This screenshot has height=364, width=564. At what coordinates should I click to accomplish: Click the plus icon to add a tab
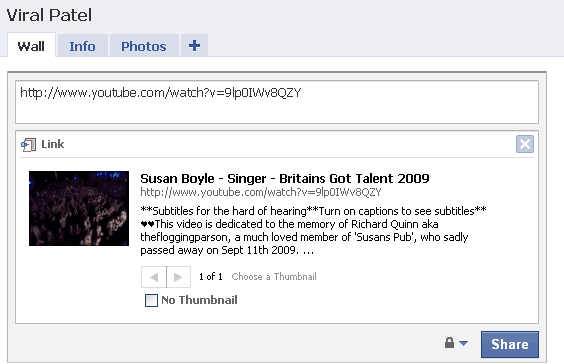pyautogui.click(x=194, y=46)
